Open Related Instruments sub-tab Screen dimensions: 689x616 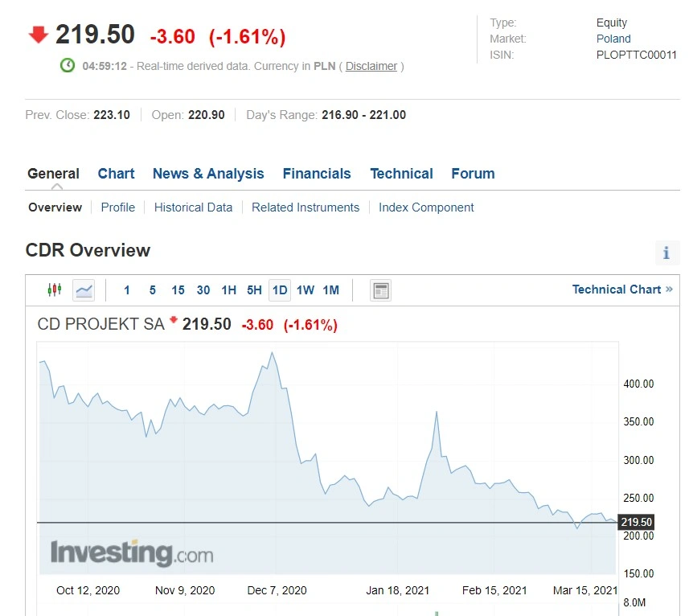[x=306, y=207]
